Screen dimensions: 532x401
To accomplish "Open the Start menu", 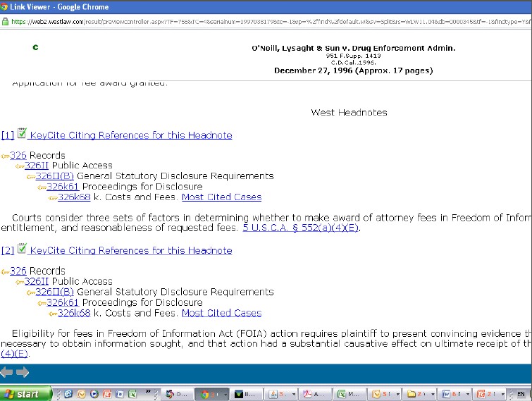I will point(25,394).
